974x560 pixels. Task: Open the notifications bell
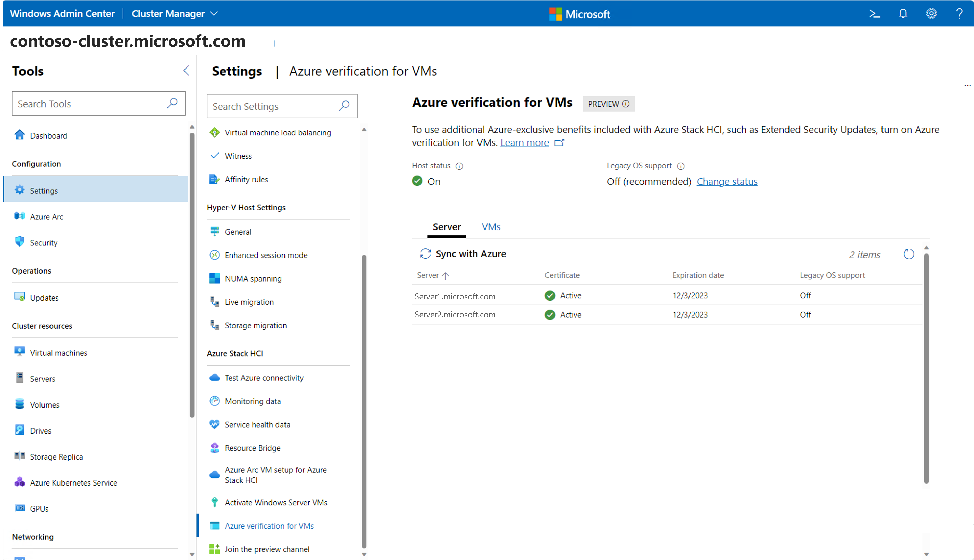(x=903, y=14)
